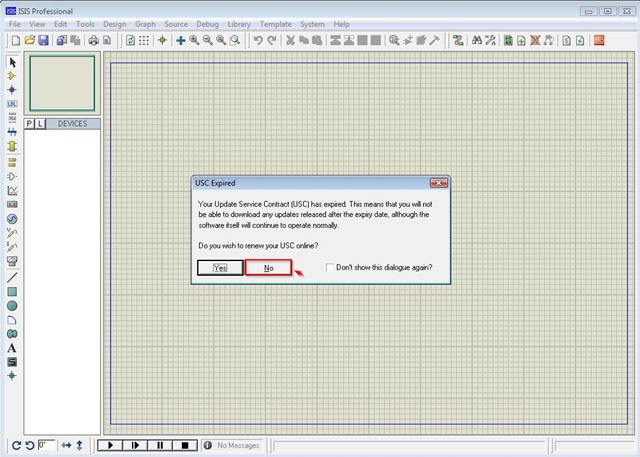Image resolution: width=640 pixels, height=457 pixels.
Task: Click Yes to renew USC online
Action: click(x=220, y=268)
